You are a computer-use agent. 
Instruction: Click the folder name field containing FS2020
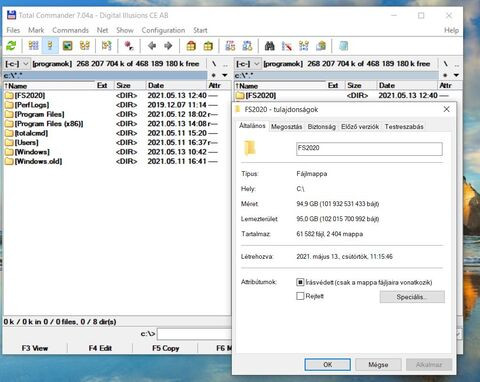pyautogui.click(x=369, y=149)
